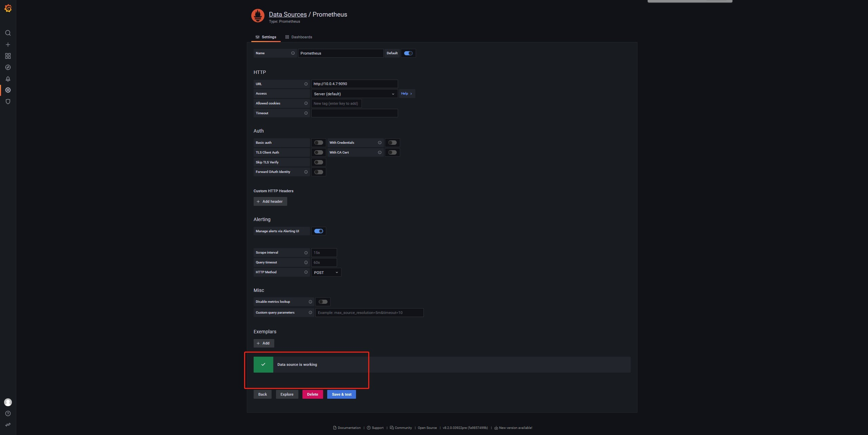Open the Create plus sidebar icon

[8, 44]
